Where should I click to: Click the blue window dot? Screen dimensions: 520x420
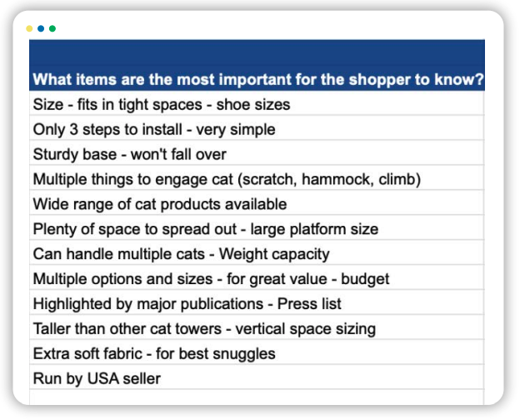coord(41,28)
